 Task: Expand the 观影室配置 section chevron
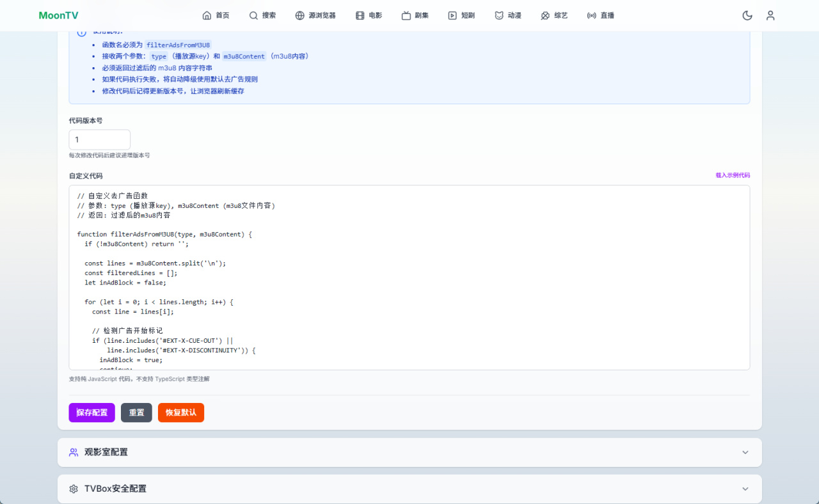tap(745, 452)
